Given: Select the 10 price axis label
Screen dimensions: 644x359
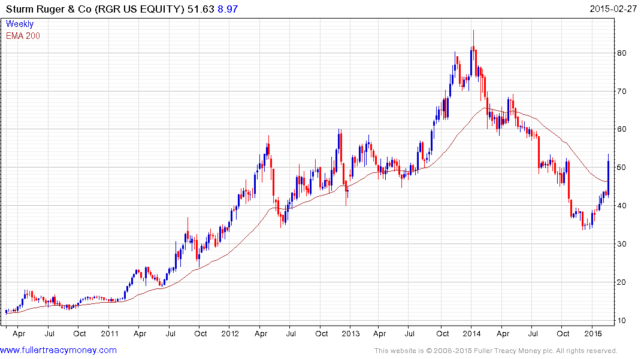Looking at the screenshot, I should [621, 321].
